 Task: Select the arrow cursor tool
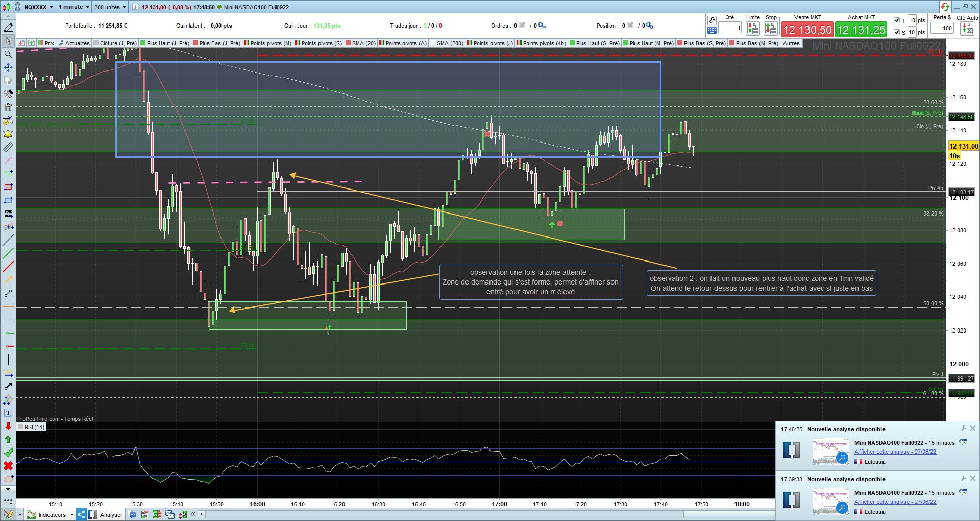8,41
